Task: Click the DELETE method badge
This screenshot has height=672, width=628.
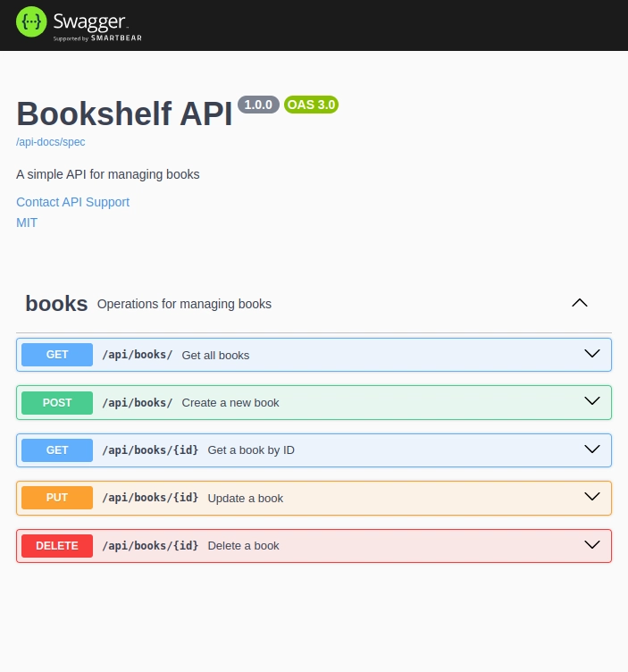Action: (x=57, y=546)
